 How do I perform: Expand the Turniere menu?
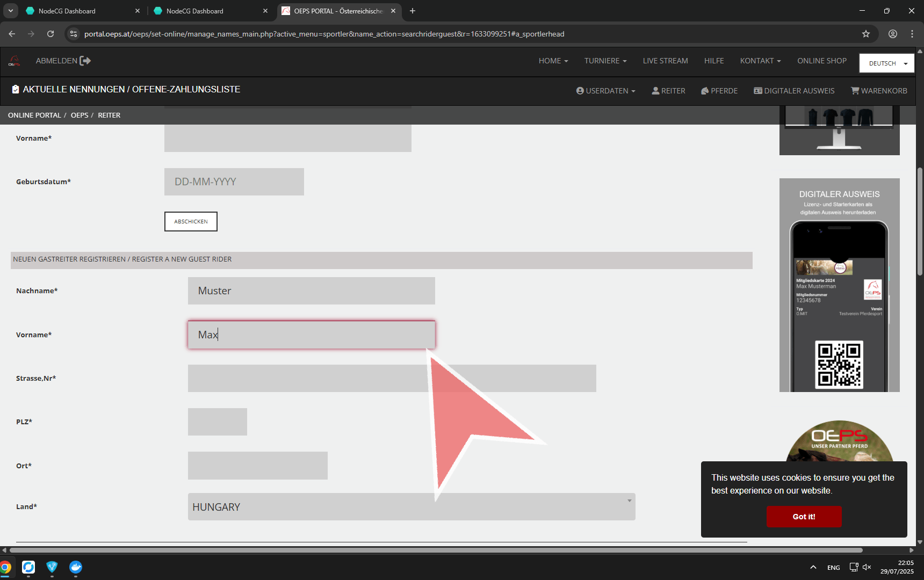(605, 61)
